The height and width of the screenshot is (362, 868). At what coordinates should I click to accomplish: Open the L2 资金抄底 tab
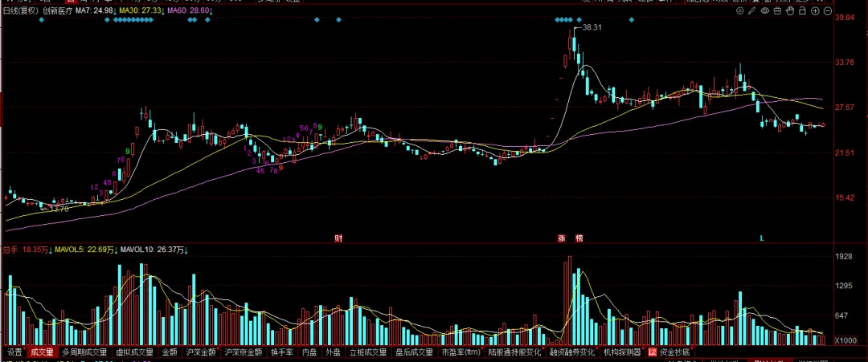tap(669, 352)
